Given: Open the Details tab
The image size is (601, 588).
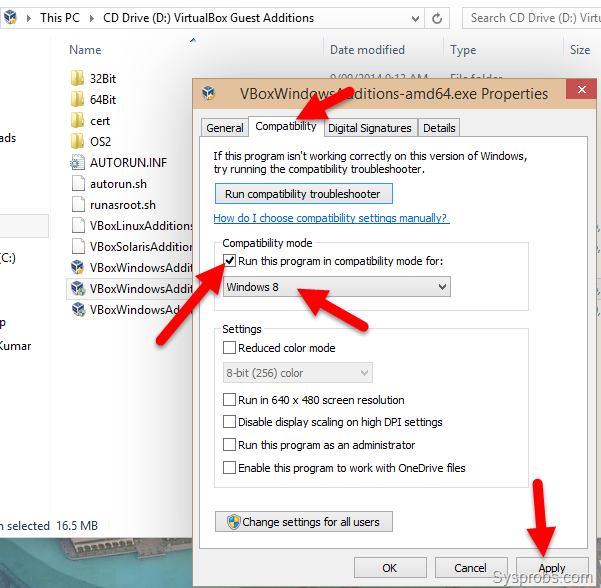Looking at the screenshot, I should 439,128.
